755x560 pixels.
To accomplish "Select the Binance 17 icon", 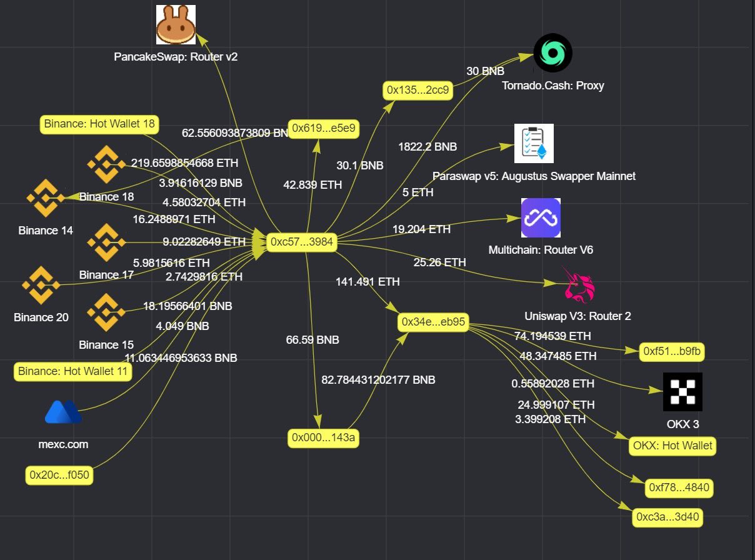I will tap(106, 242).
